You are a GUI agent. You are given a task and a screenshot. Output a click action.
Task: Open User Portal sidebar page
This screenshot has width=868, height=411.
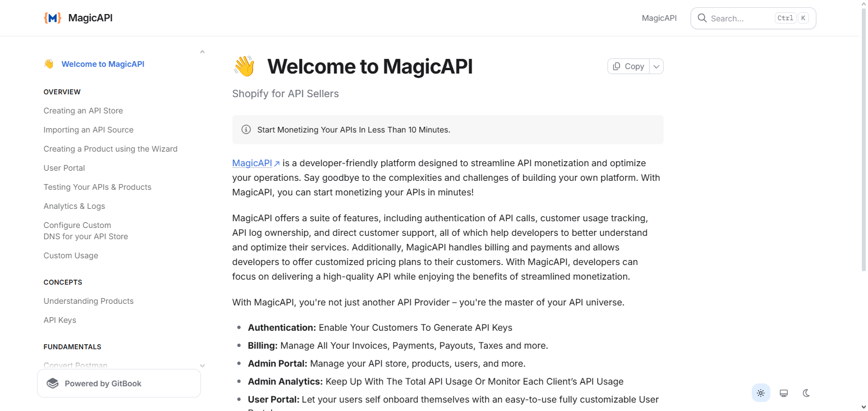[x=65, y=168]
